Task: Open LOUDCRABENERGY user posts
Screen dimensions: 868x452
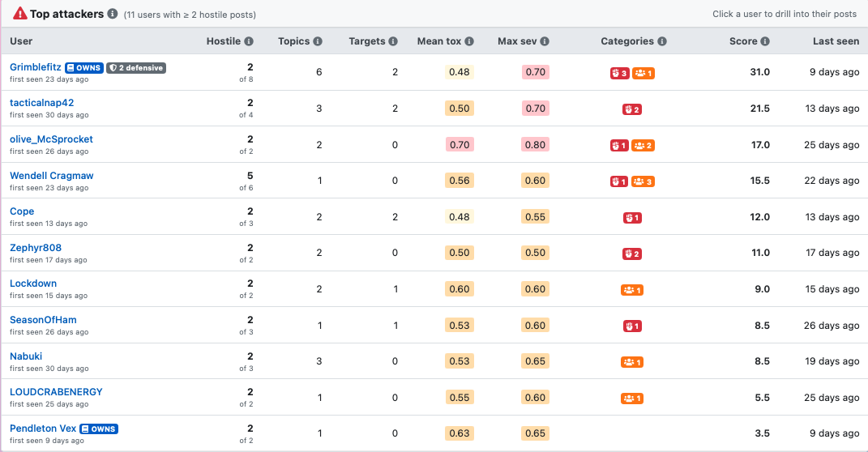Action: (x=56, y=392)
